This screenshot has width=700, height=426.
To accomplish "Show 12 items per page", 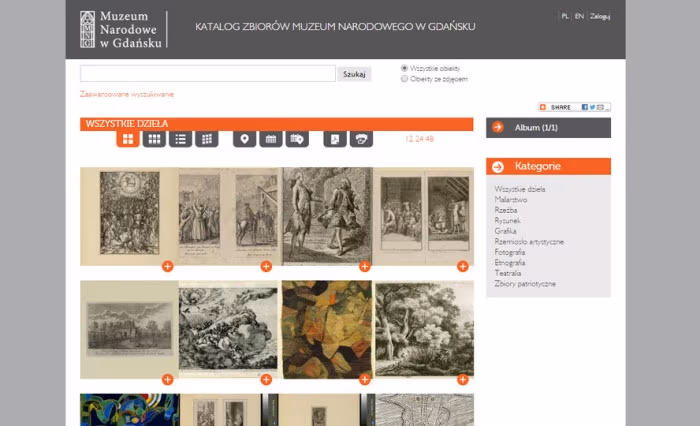I will click(x=409, y=139).
